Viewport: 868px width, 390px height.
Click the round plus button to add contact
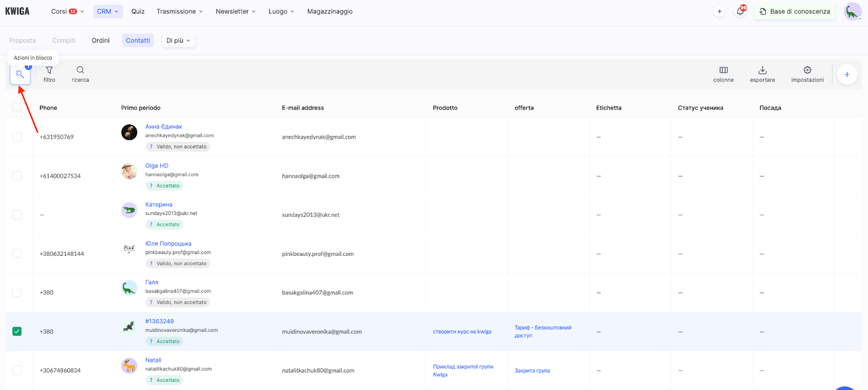[x=847, y=74]
